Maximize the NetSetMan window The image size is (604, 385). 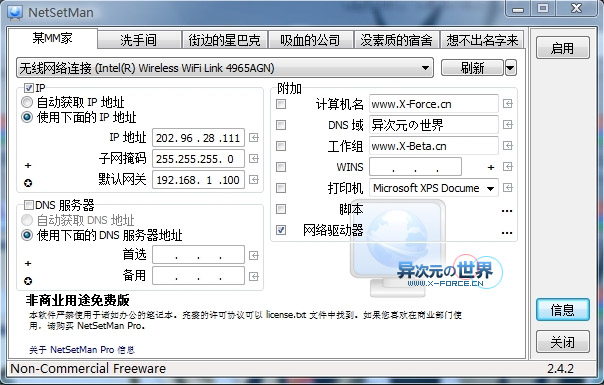click(x=543, y=8)
